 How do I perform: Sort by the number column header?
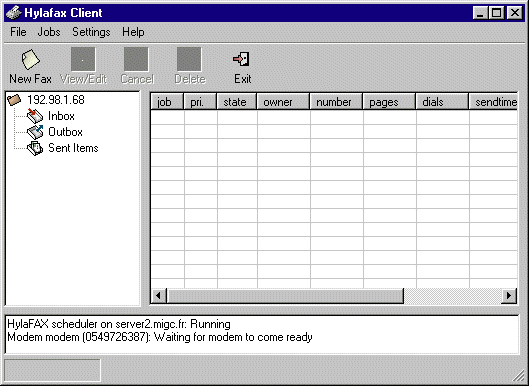(x=336, y=102)
